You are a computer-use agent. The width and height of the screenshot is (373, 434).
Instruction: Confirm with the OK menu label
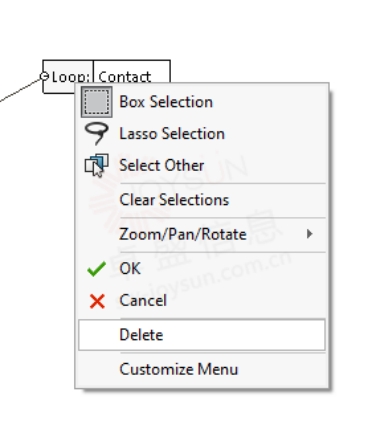pos(130,269)
